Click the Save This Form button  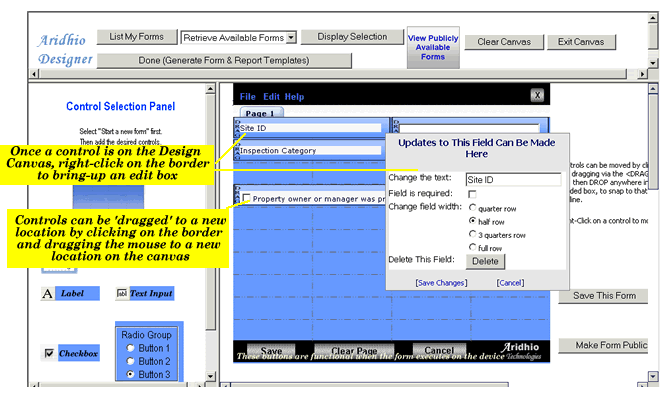click(604, 296)
